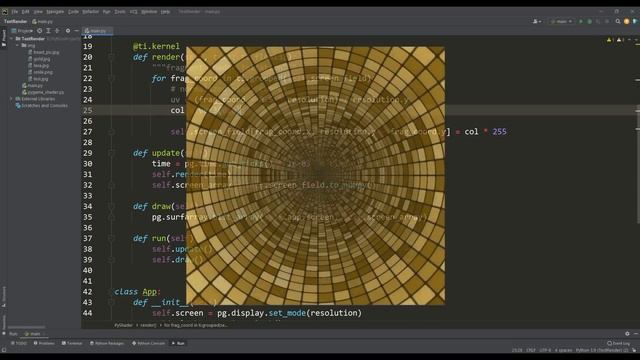Image resolution: width=640 pixels, height=360 pixels.
Task: Click the green Run button in toolbar
Action: point(581,22)
